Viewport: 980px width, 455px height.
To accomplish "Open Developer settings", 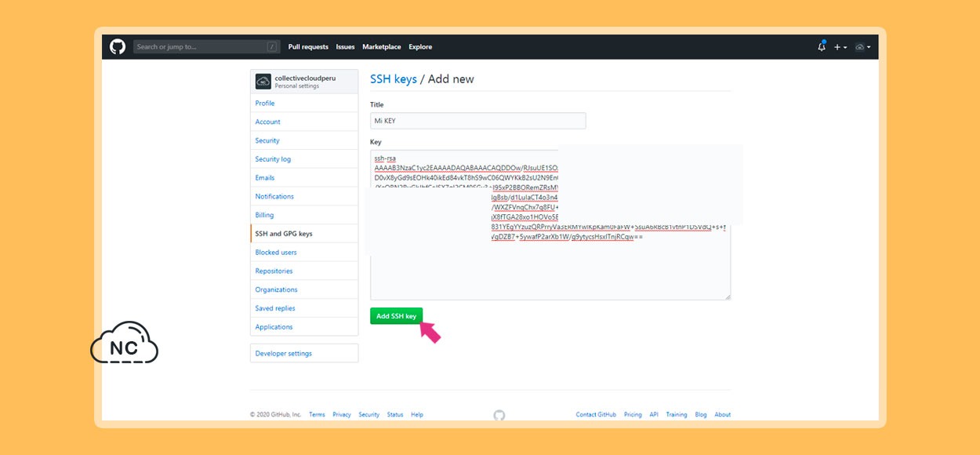I will (304, 354).
